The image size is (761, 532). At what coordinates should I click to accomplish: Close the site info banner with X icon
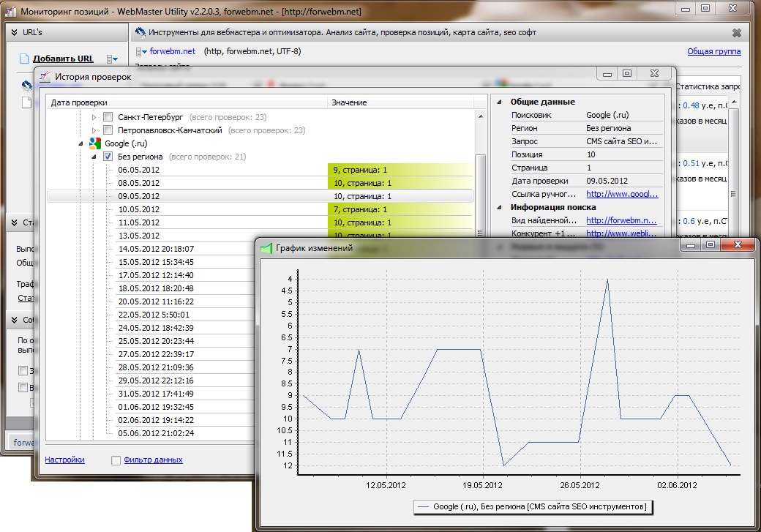pyautogui.click(x=736, y=32)
